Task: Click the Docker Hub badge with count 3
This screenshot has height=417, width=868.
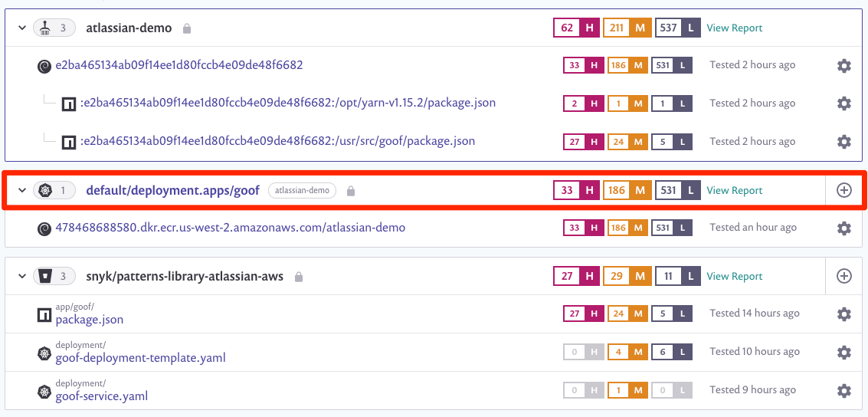Action: 54,28
